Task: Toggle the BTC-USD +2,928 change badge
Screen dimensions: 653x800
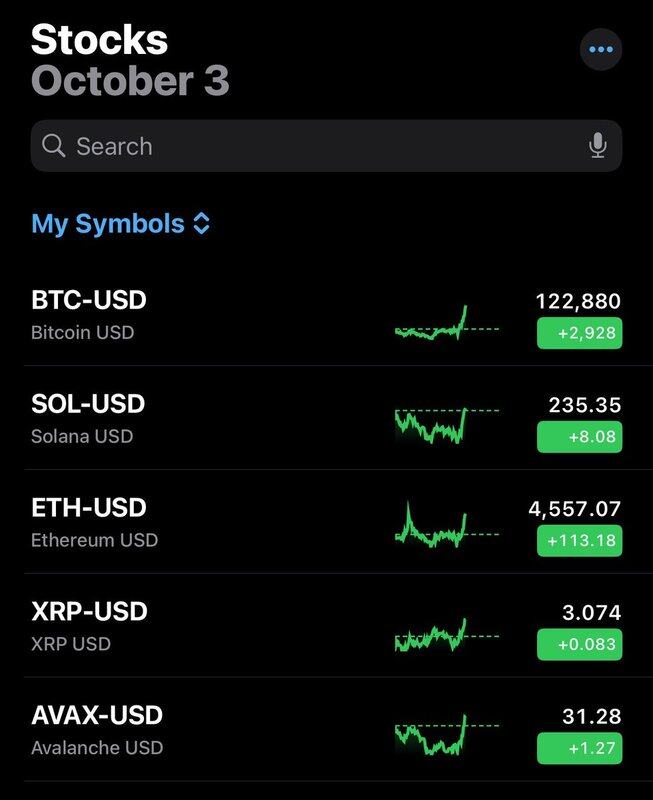Action: click(x=579, y=333)
